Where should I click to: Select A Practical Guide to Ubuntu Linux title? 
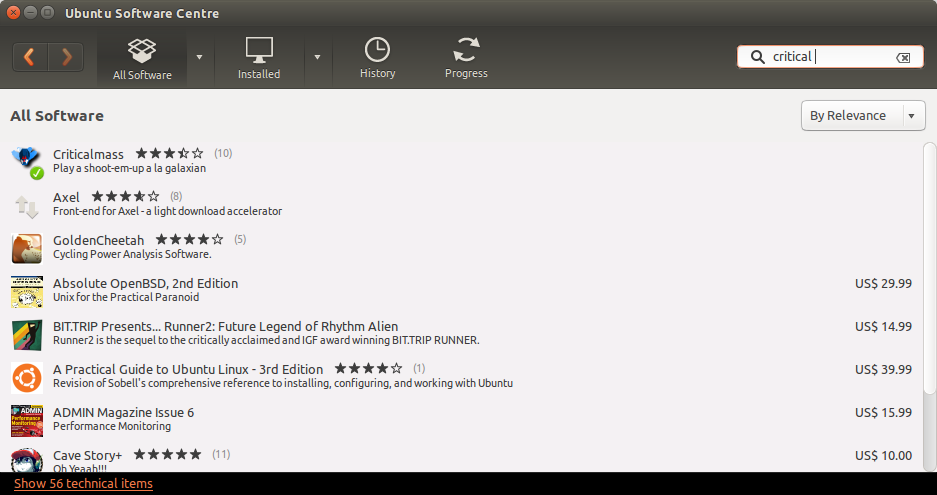click(188, 369)
